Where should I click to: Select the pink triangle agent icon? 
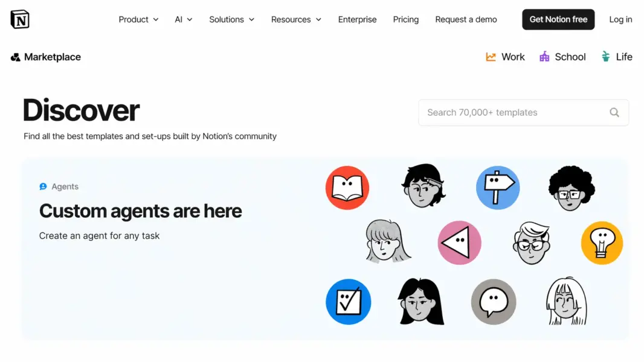click(x=459, y=243)
